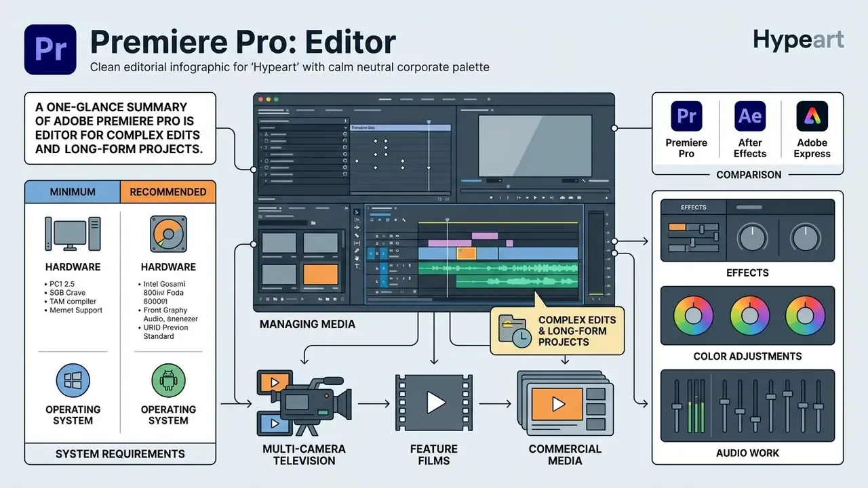Switch to the MINIMUM tab

tap(73, 192)
